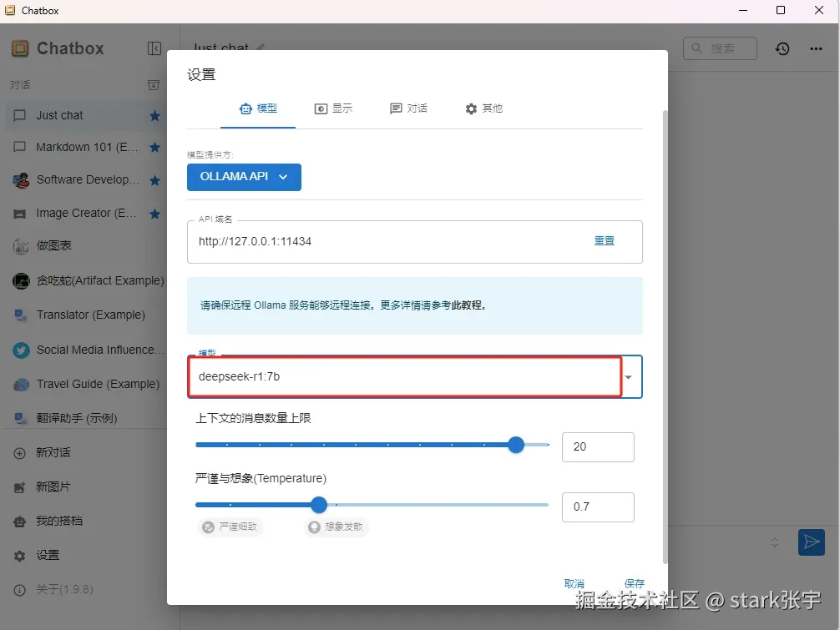Click the edit pencil beside Just chat title

[261, 48]
